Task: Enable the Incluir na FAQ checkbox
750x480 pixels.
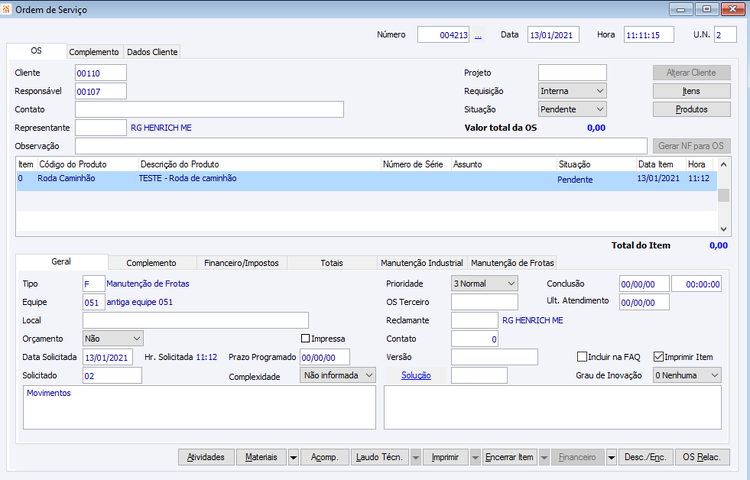Action: 582,357
